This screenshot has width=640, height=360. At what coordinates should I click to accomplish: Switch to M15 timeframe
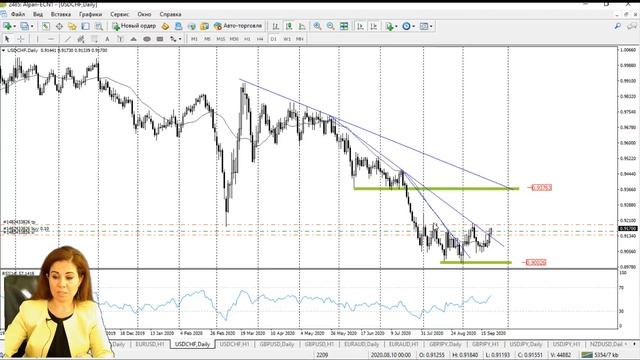point(221,39)
